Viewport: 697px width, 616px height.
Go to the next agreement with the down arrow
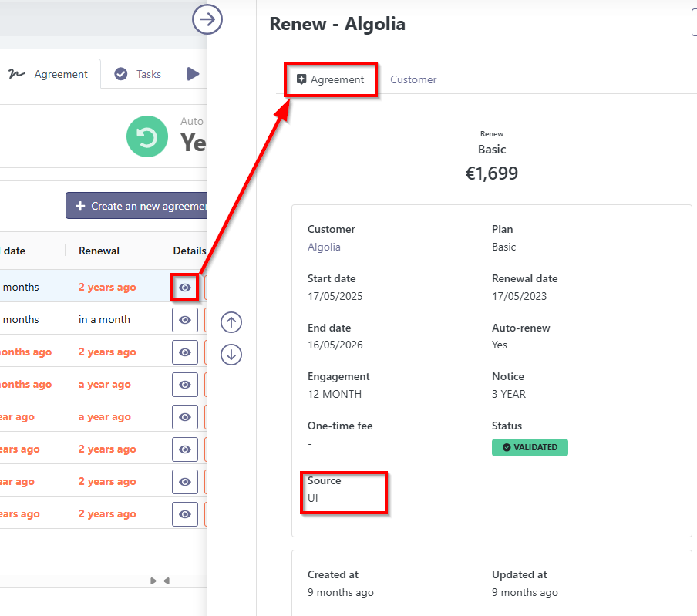(x=231, y=355)
